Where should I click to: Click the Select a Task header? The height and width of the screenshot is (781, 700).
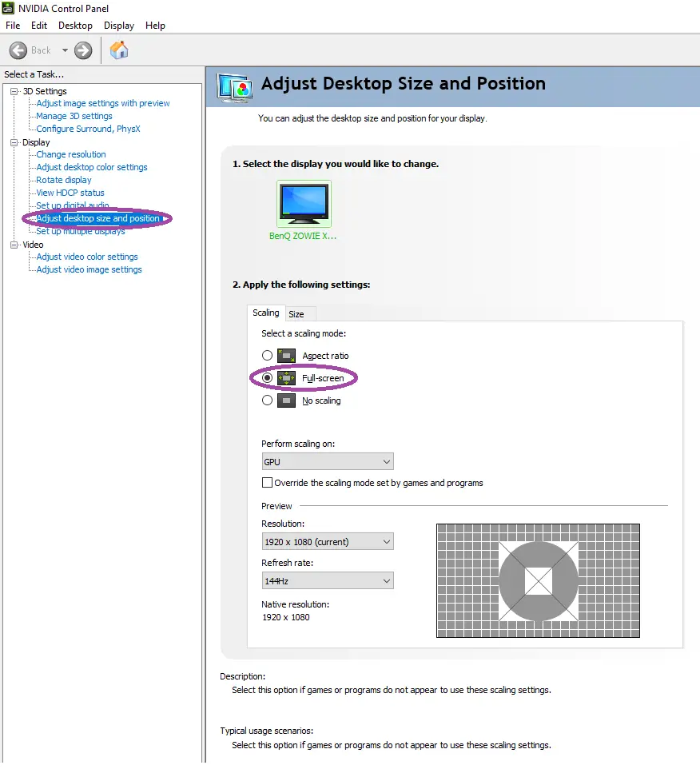[x=34, y=74]
